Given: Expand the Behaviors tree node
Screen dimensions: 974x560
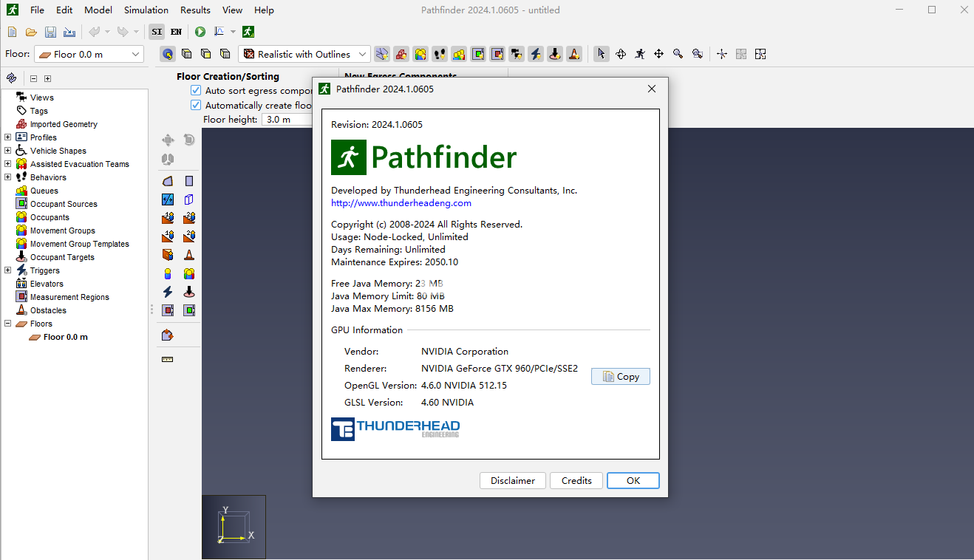Looking at the screenshot, I should [8, 177].
